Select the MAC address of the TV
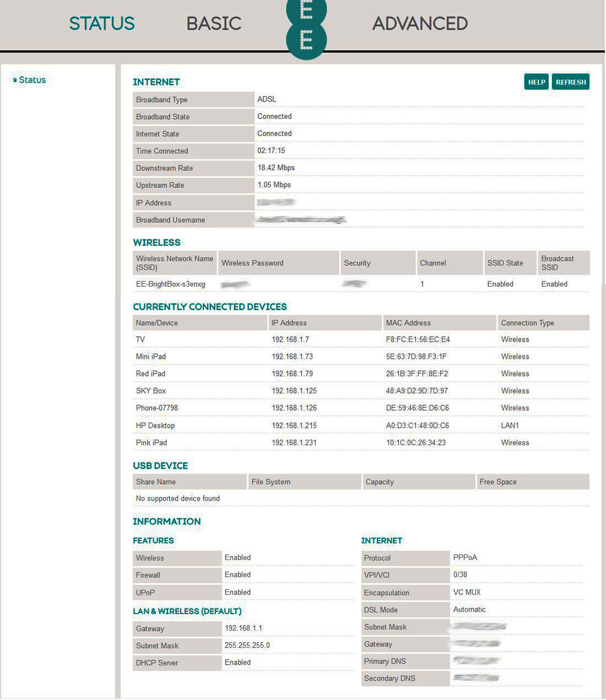This screenshot has height=700, width=606. click(x=418, y=340)
